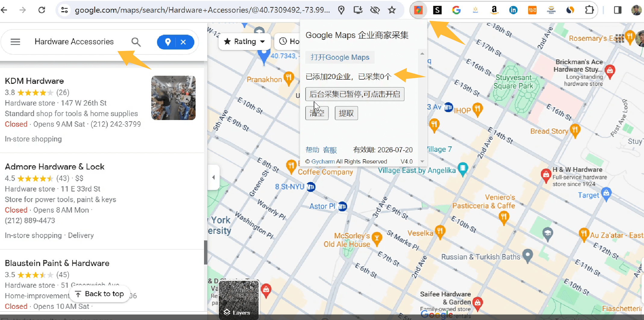
Task: Click Brickman's Ace Hardware map pin
Action: pyautogui.click(x=610, y=71)
